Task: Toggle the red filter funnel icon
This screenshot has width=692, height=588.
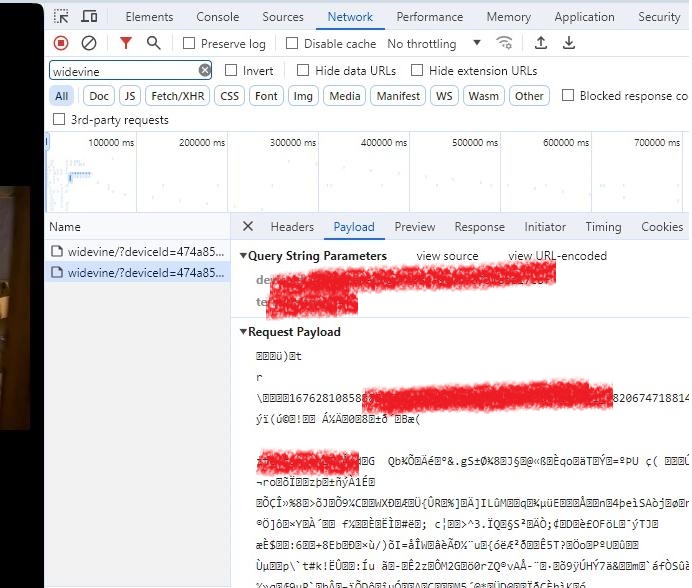Action: 126,43
